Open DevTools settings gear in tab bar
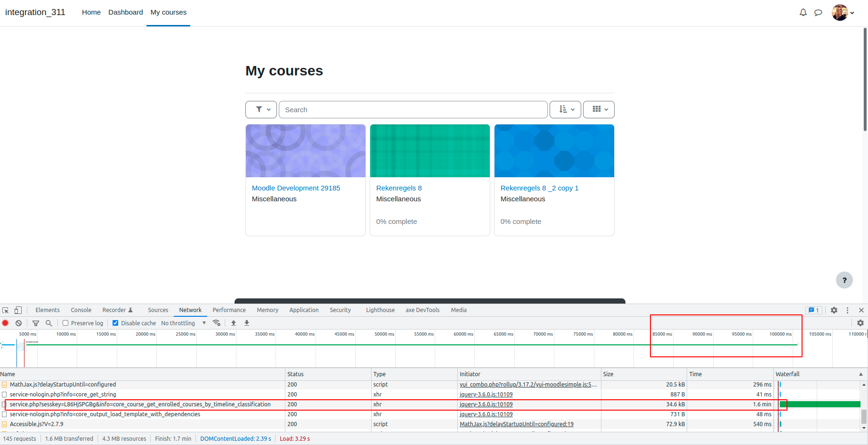The height and width of the screenshot is (445, 868). (834, 310)
